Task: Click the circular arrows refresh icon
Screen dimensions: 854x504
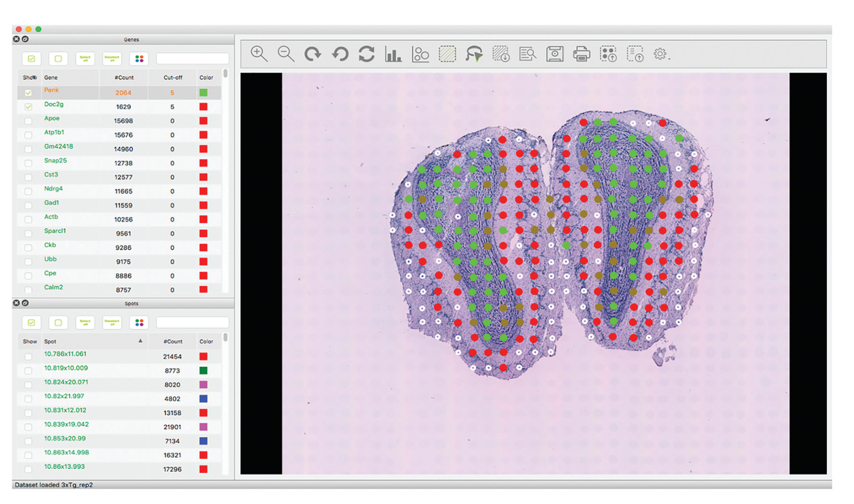Action: (x=366, y=54)
